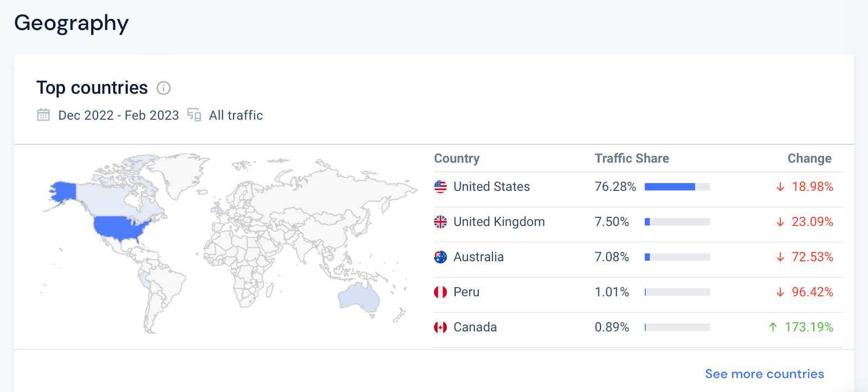The width and height of the screenshot is (868, 392).
Task: Open the All traffic filter
Action: point(236,116)
